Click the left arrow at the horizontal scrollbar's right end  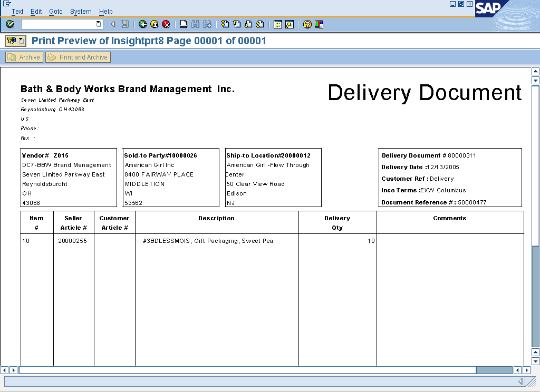(x=517, y=370)
